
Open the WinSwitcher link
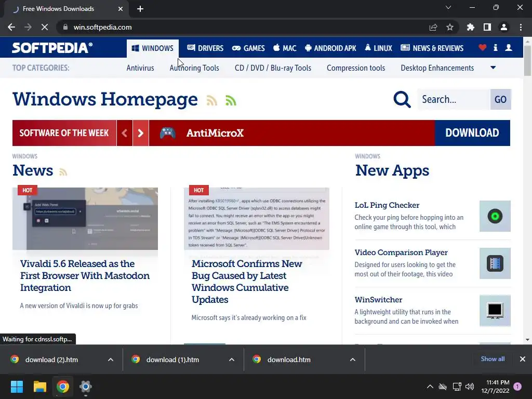[378, 300]
